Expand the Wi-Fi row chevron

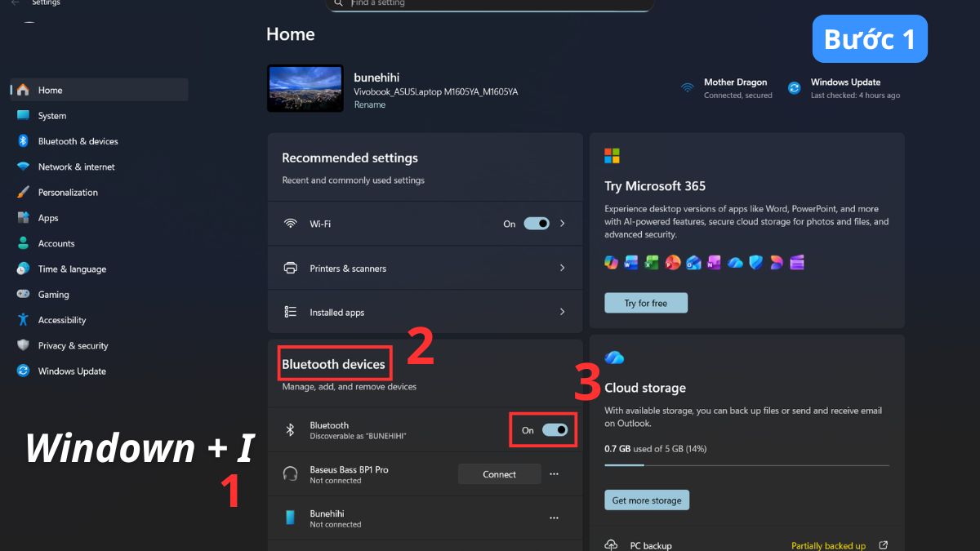point(562,224)
